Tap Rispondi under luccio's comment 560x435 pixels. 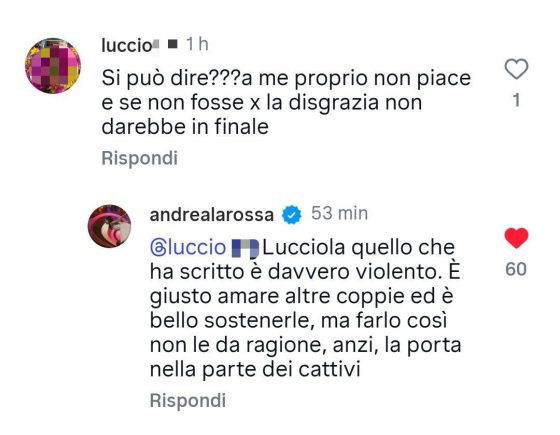point(139,158)
